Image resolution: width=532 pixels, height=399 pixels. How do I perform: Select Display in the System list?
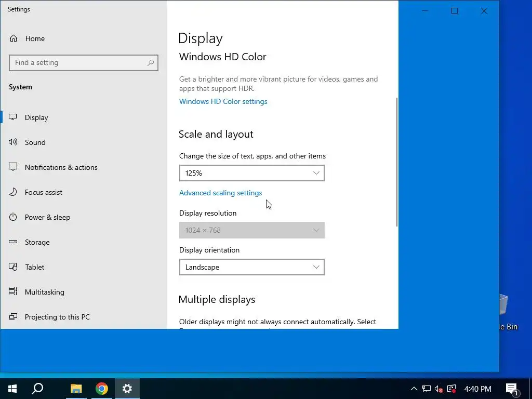84,117
